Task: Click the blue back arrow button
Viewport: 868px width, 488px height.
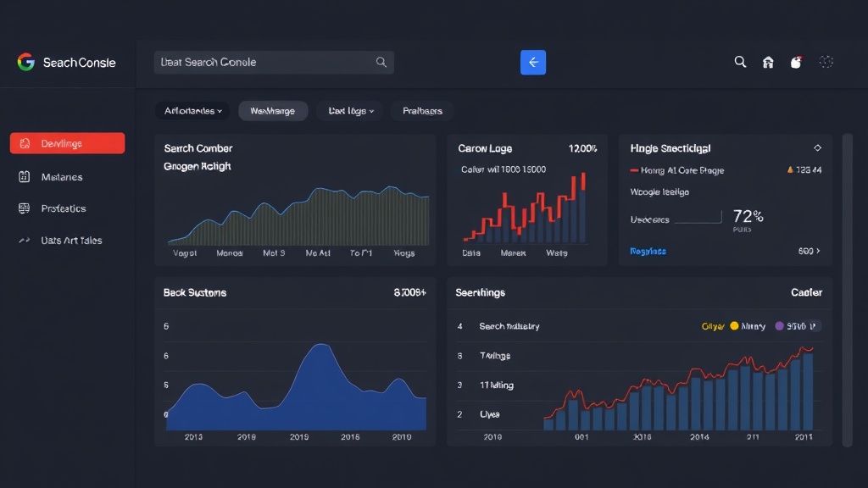Action: click(x=532, y=62)
